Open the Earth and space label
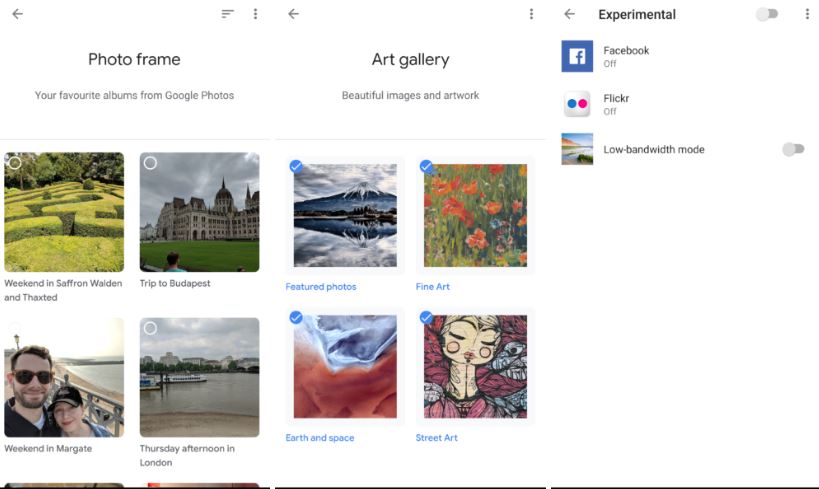The width and height of the screenshot is (819, 489). [x=320, y=438]
